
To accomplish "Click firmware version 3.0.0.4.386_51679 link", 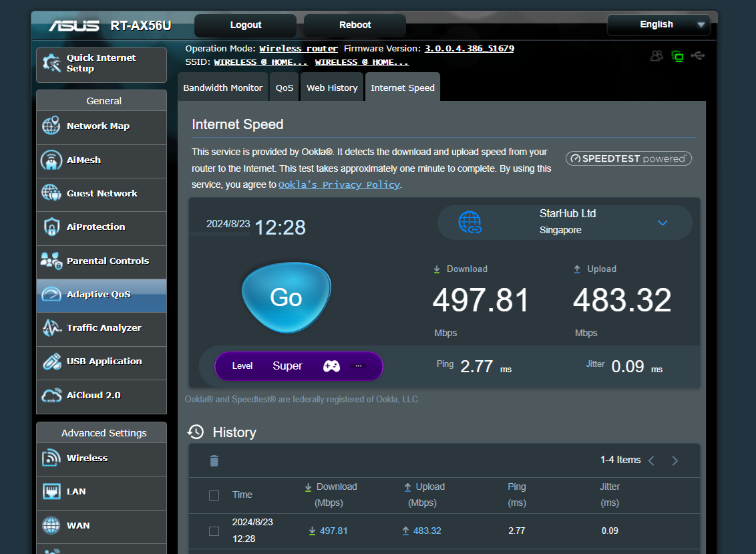I will coord(469,48).
